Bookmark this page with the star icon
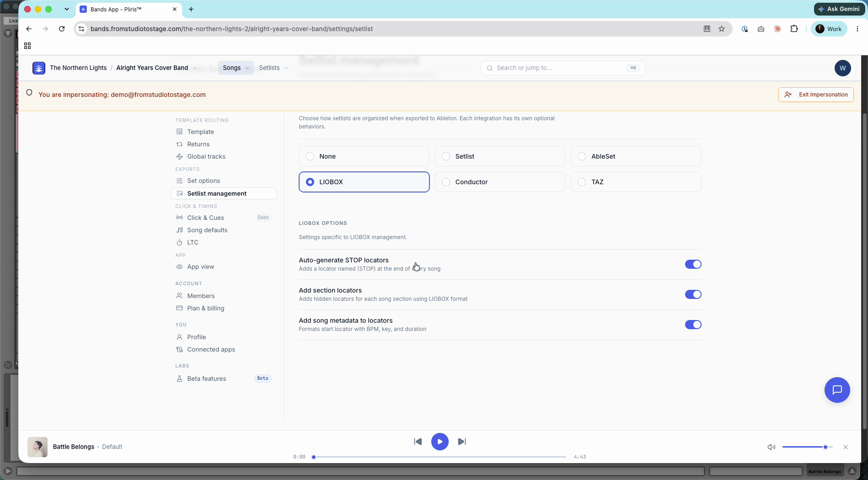This screenshot has height=480, width=868. pyautogui.click(x=722, y=29)
